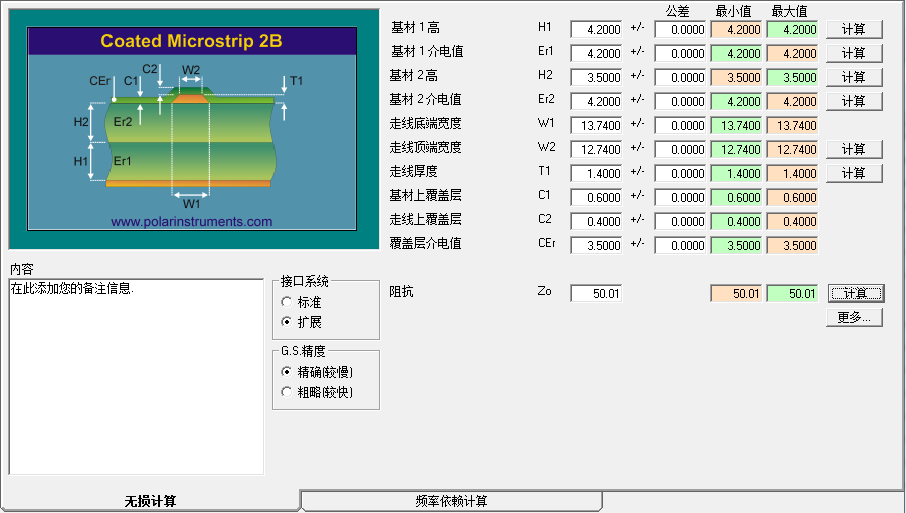Click the C2 coating value field
The height and width of the screenshot is (513, 906).
pyautogui.click(x=596, y=221)
